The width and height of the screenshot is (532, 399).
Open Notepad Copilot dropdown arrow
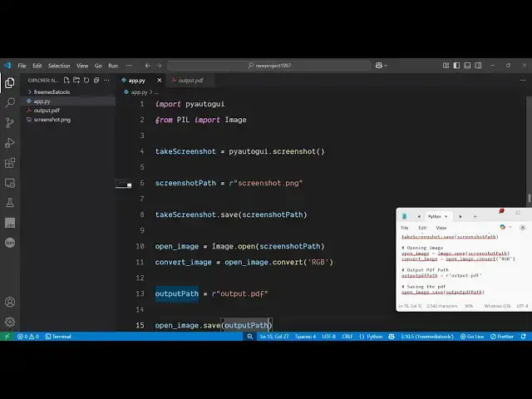point(510,227)
